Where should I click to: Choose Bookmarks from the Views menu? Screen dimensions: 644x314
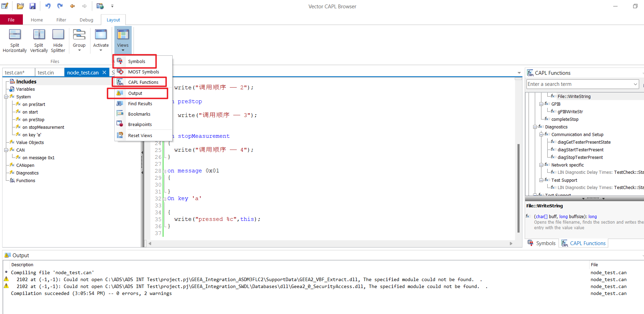[143, 114]
